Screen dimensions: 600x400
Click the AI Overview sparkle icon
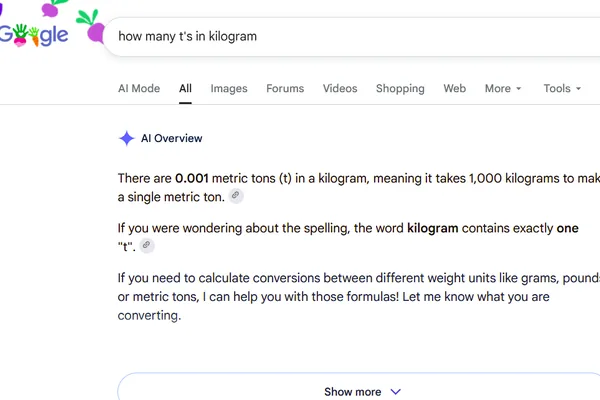127,138
